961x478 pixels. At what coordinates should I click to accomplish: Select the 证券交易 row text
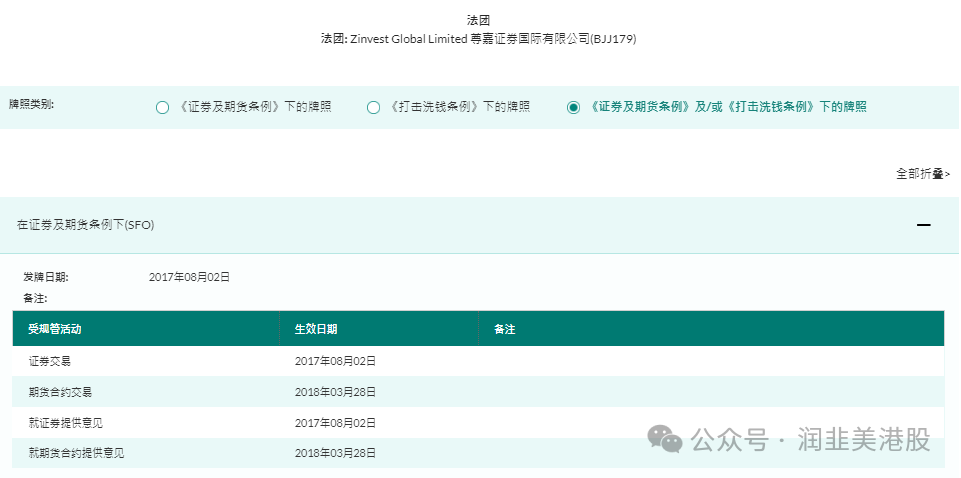click(50, 361)
